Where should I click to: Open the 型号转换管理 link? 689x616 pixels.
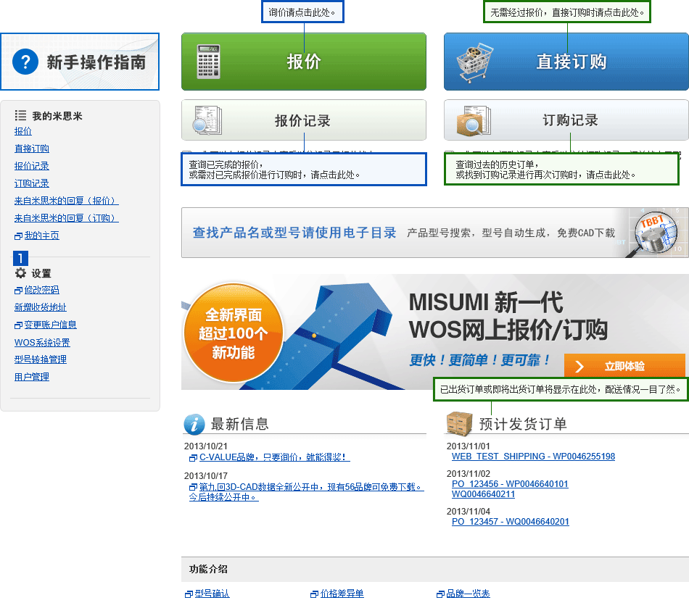[41, 359]
